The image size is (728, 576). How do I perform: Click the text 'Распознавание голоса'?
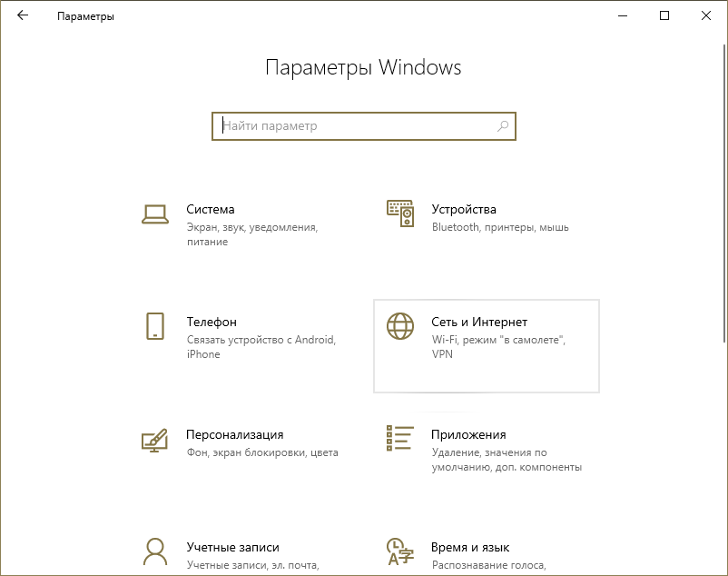pyautogui.click(x=488, y=565)
